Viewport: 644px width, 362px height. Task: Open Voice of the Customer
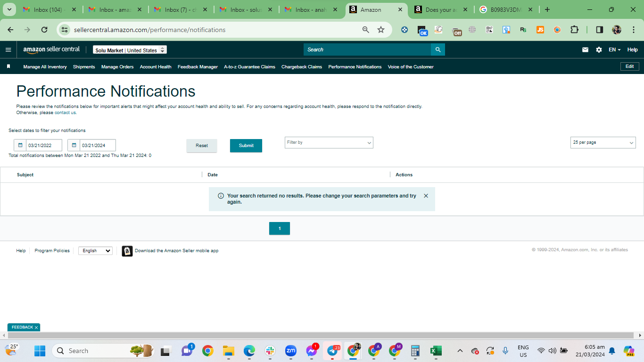click(x=411, y=67)
